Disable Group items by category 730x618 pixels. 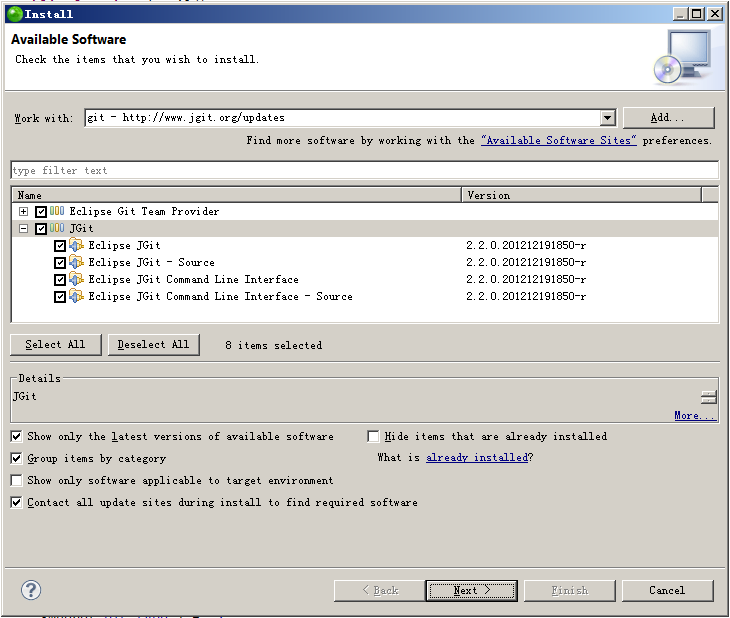point(16,458)
